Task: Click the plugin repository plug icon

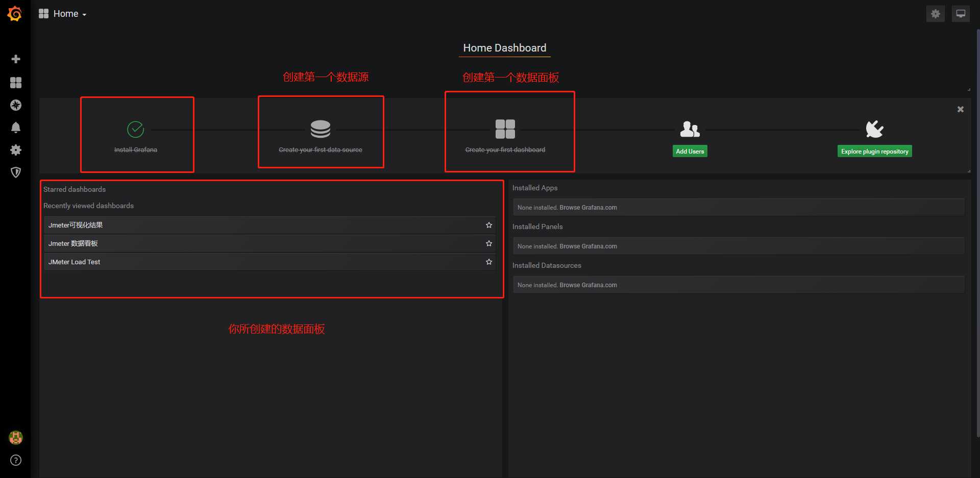Action: click(875, 129)
